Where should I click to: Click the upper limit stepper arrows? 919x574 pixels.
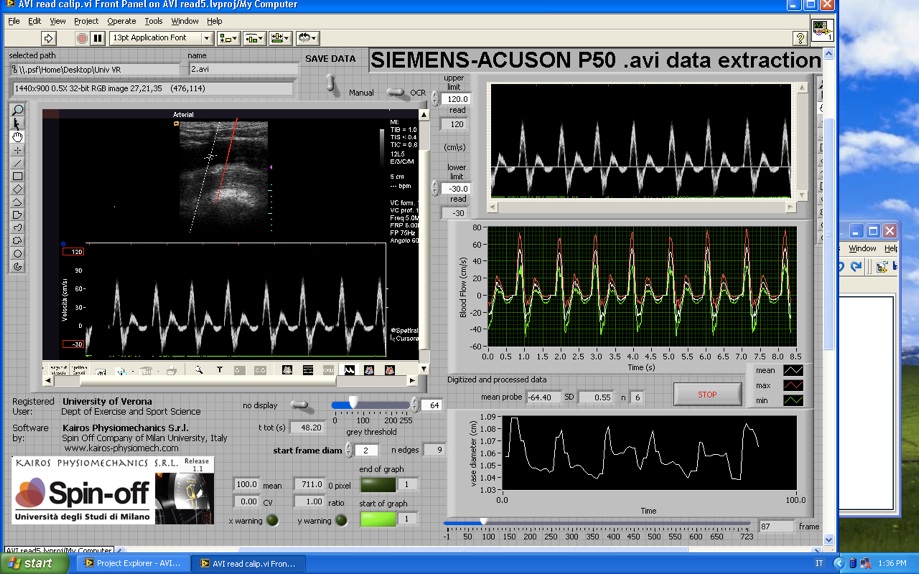point(435,99)
